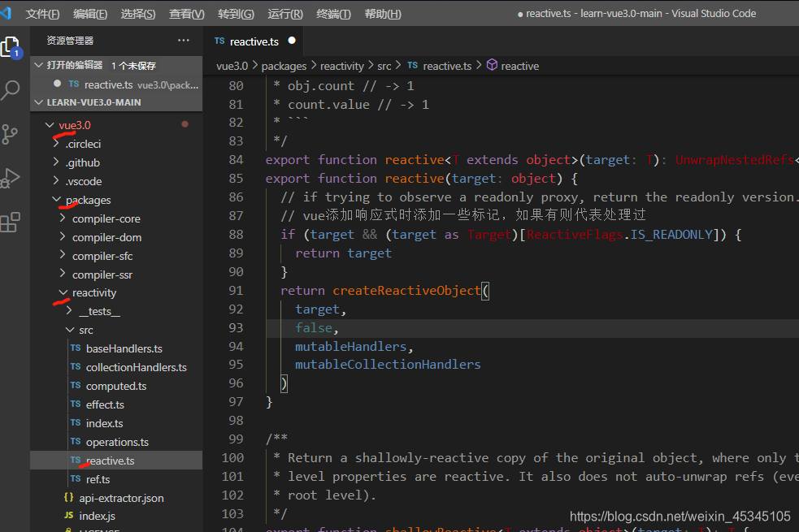Screen dimensions: 799x532
Task: Click UnwrapNestedRefs type on line 84
Action: 734,160
